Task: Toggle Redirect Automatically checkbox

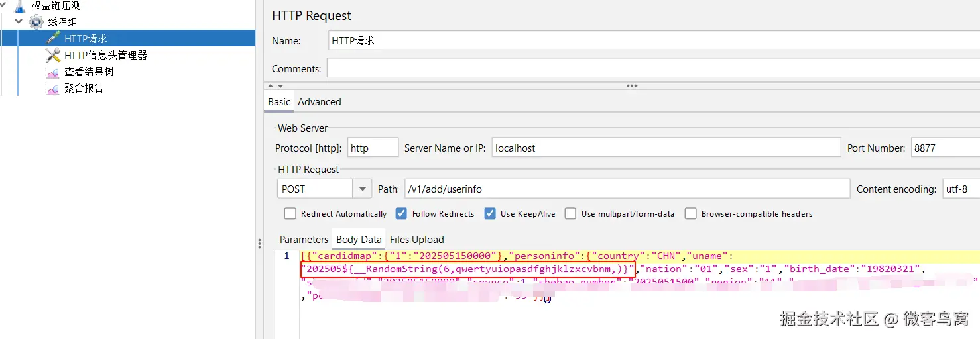Action: click(290, 213)
